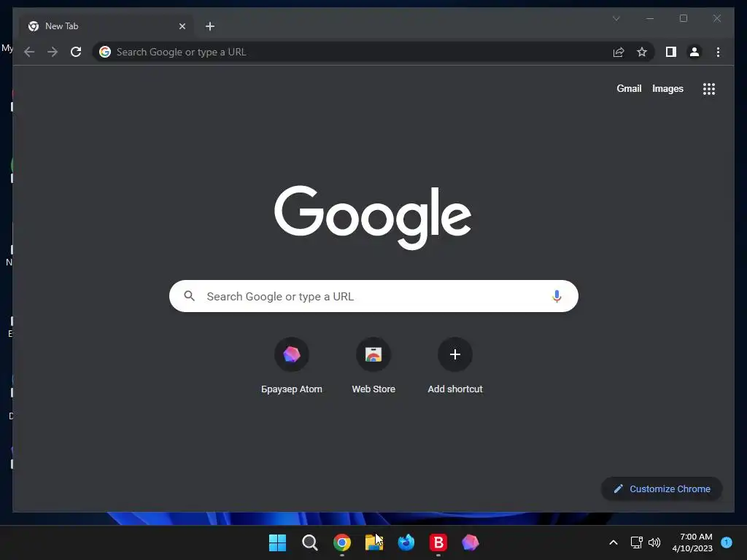Screen dimensions: 747x560
Task: Launch the blue bird app from taskbar
Action: click(x=406, y=542)
